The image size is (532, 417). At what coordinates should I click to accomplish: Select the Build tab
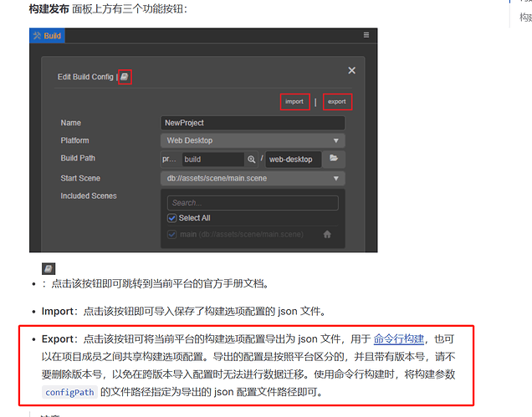pos(47,36)
